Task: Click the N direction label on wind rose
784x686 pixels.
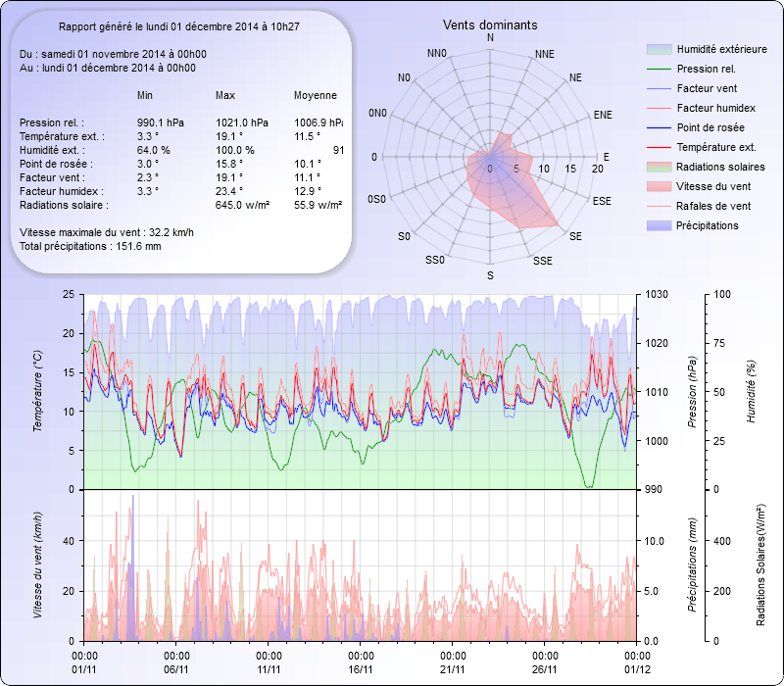Action: 490,37
